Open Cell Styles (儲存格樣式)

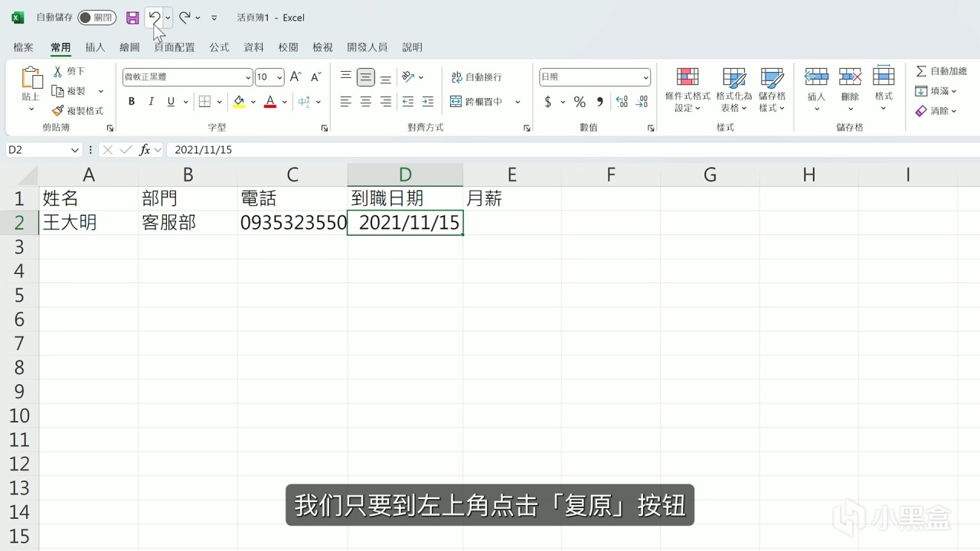(x=772, y=90)
